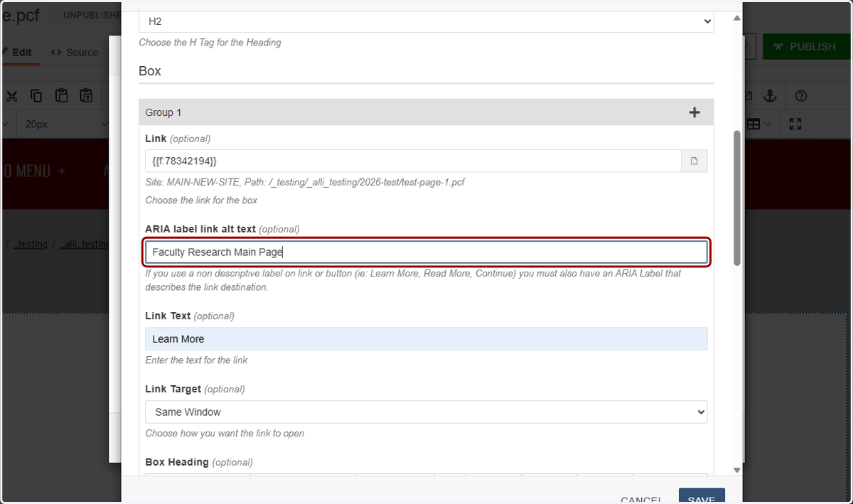
Task: Switch to the Source tab
Action: tap(75, 52)
